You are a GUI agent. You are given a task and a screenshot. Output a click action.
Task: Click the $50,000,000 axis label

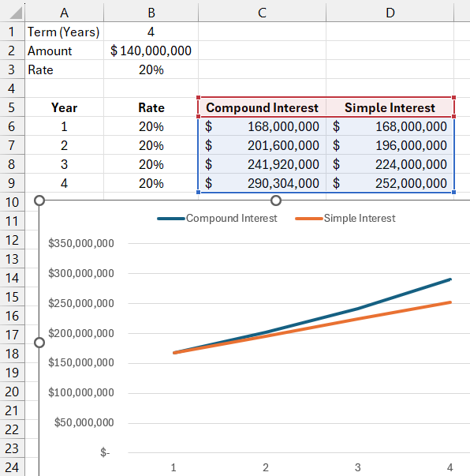point(84,422)
